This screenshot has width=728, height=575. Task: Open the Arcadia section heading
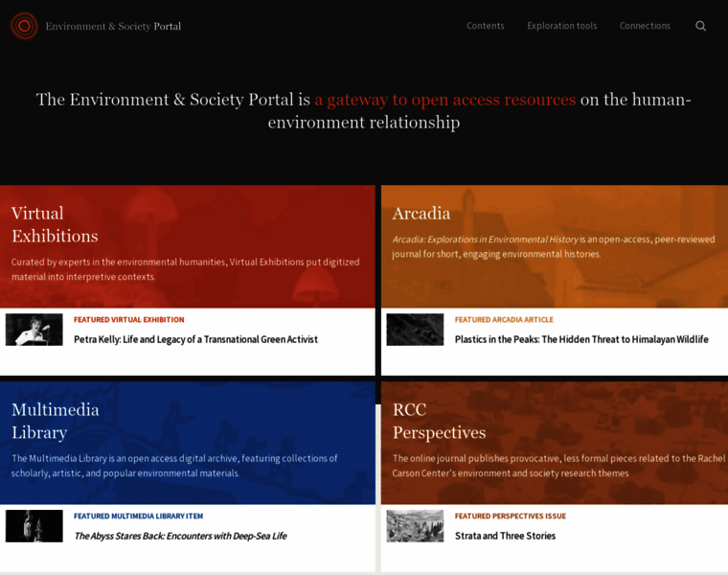pyautogui.click(x=421, y=213)
